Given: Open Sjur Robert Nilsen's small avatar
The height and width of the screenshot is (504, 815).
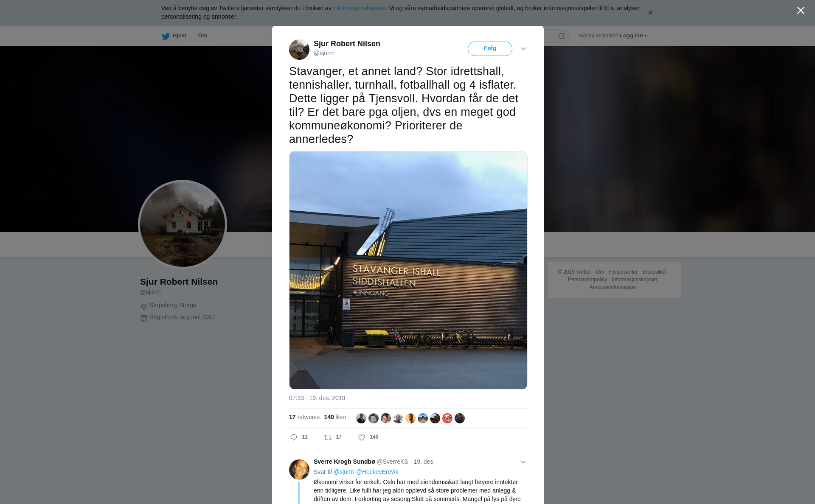Looking at the screenshot, I should [299, 50].
